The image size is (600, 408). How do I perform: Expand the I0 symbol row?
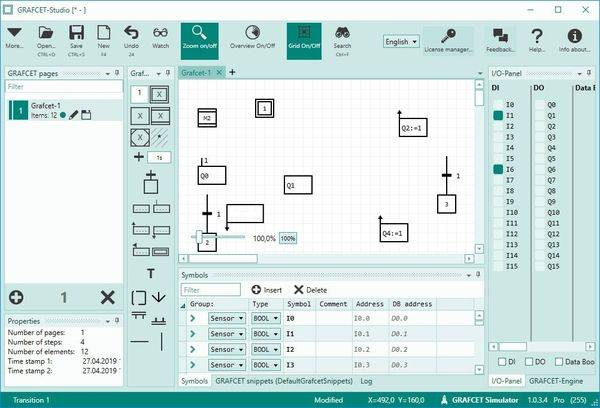[192, 318]
